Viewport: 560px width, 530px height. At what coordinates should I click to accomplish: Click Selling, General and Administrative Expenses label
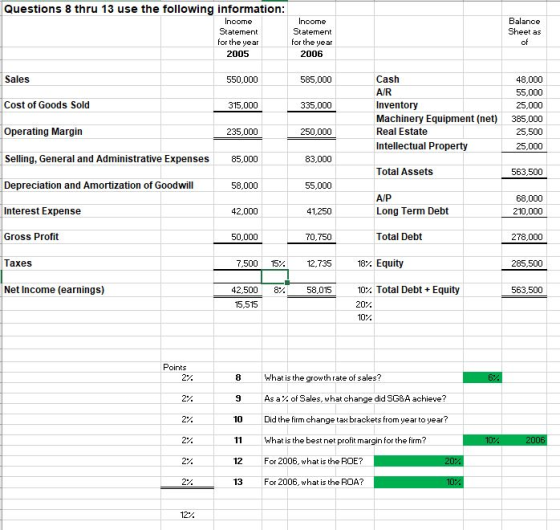tap(107, 159)
